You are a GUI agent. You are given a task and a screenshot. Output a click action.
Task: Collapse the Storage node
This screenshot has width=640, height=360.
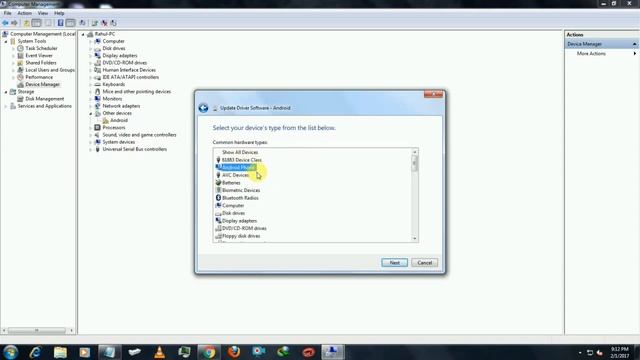pyautogui.click(x=6, y=92)
